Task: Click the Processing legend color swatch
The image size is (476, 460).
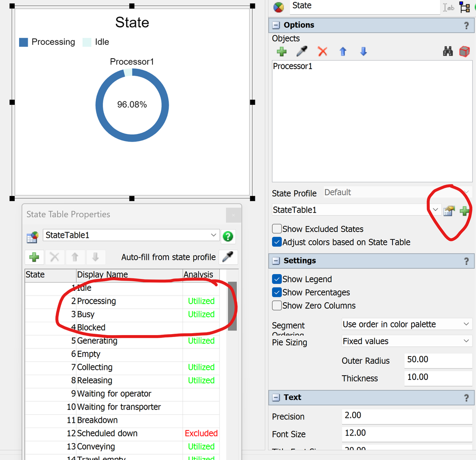Action: (x=23, y=42)
